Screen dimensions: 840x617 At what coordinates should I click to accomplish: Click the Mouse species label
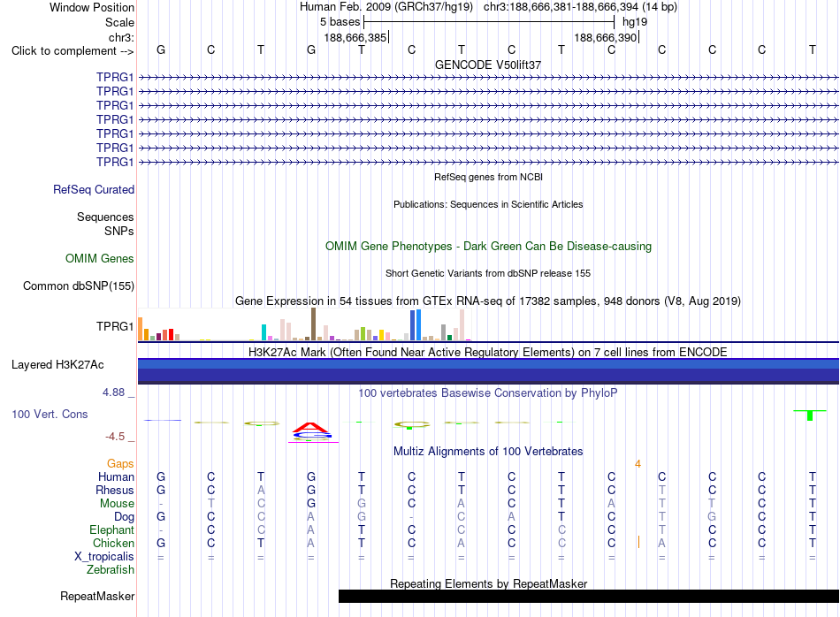[x=118, y=504]
